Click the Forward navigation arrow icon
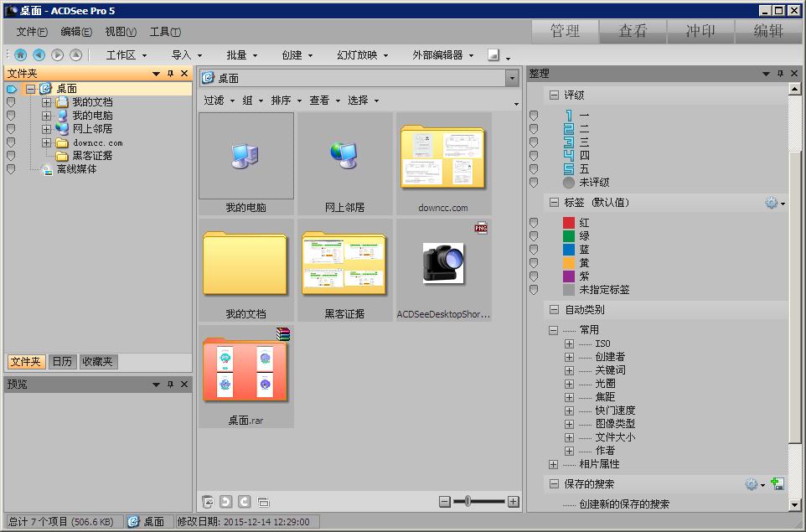 [x=58, y=54]
